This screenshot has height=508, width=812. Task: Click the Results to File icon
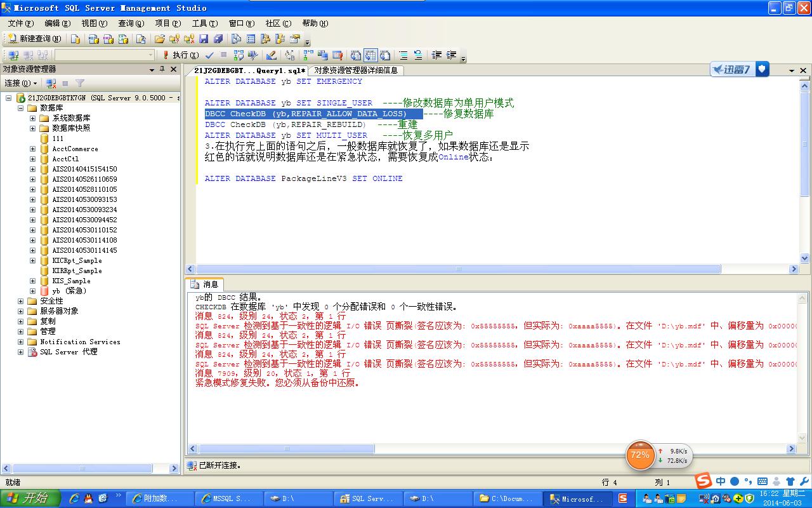tap(385, 55)
